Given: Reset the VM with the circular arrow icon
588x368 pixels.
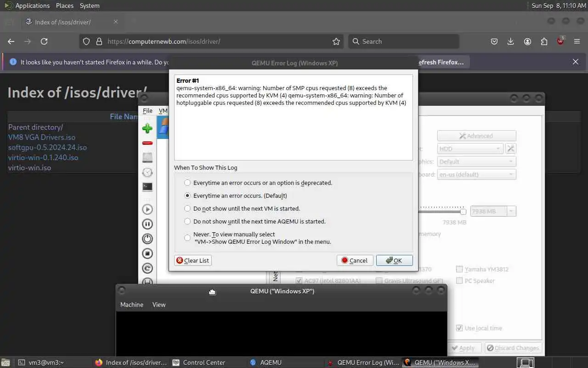Looking at the screenshot, I should 147,268.
